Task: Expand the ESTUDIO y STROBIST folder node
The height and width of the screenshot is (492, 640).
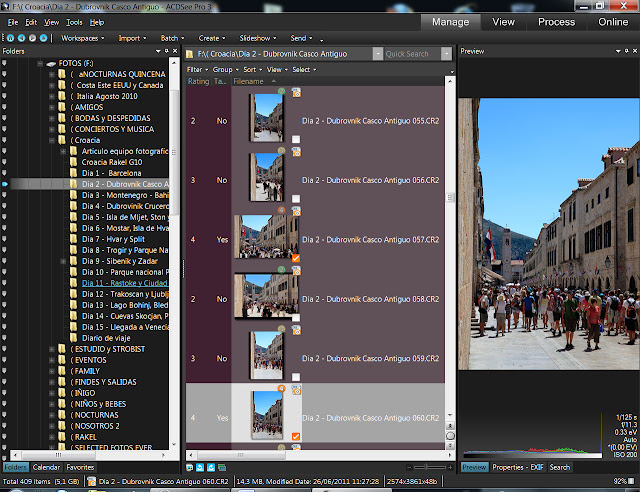Action: 51,349
